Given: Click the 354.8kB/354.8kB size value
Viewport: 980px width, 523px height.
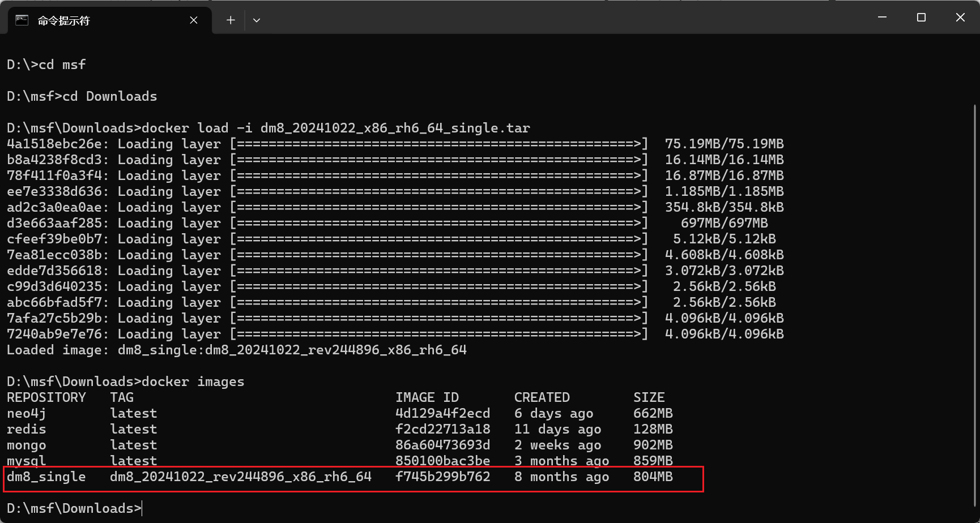Looking at the screenshot, I should pos(725,207).
